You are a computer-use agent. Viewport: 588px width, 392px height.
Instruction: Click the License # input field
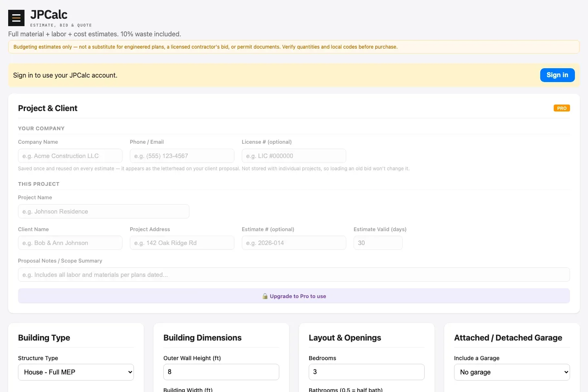click(294, 156)
